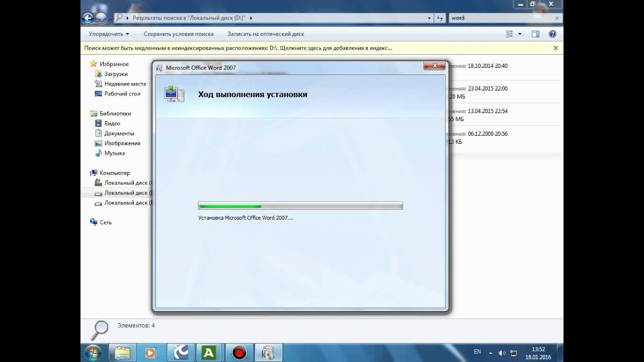Open the Видео library
Screen dimensions: 644x362
click(x=112, y=123)
